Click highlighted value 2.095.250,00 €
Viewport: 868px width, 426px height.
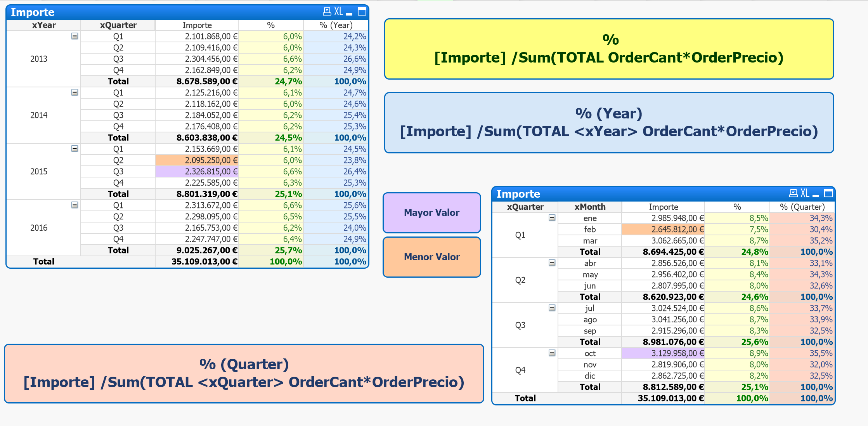(197, 160)
